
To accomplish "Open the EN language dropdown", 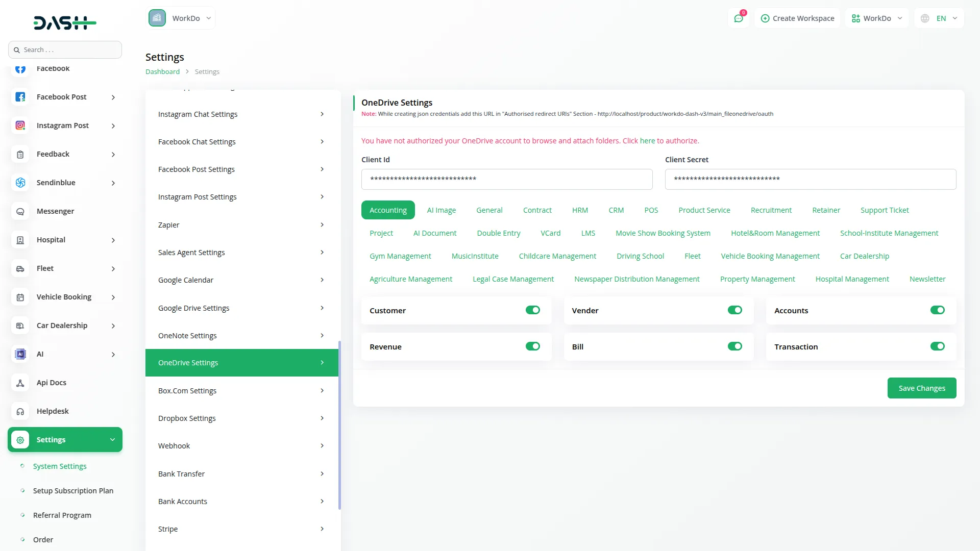I will pos(939,18).
